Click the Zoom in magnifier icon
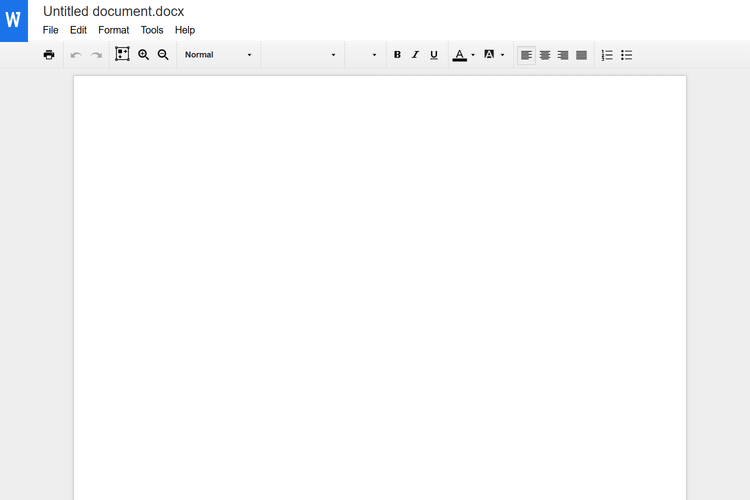 click(x=143, y=55)
